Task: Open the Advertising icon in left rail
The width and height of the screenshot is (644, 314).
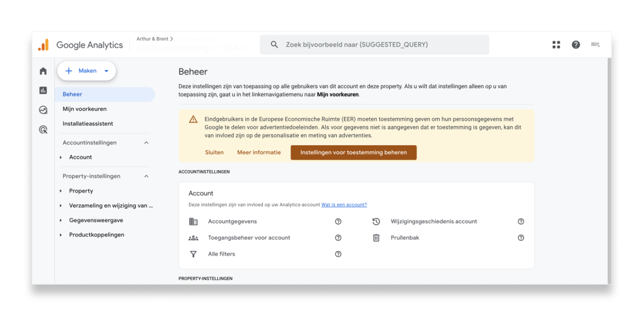Action: point(43,130)
